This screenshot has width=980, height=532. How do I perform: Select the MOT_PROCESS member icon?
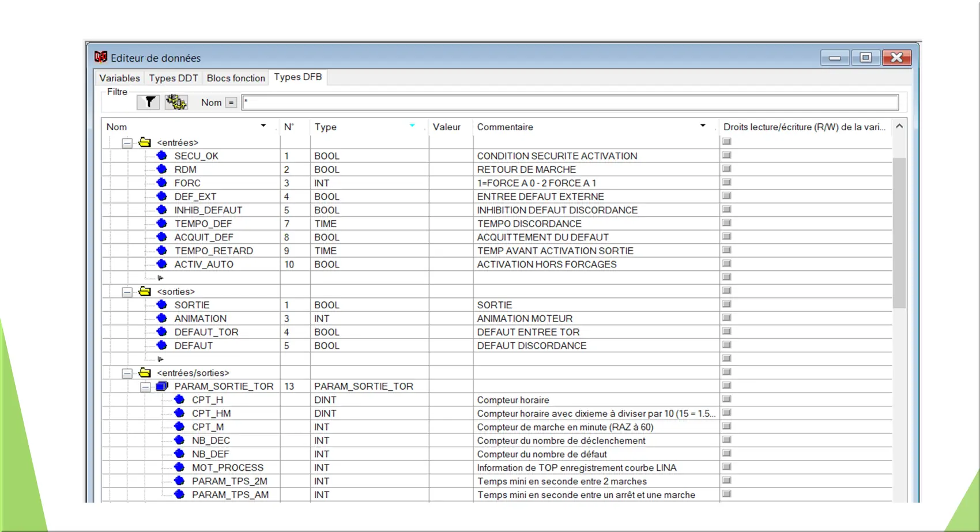pos(179,467)
